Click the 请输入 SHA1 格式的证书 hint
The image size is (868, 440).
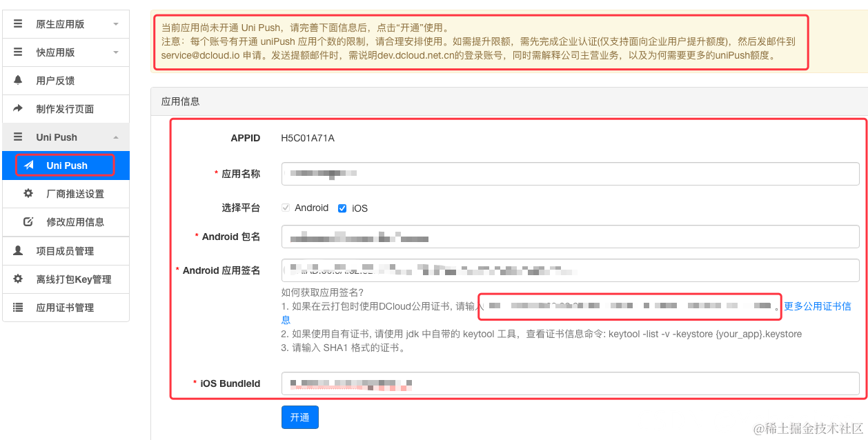click(x=343, y=348)
